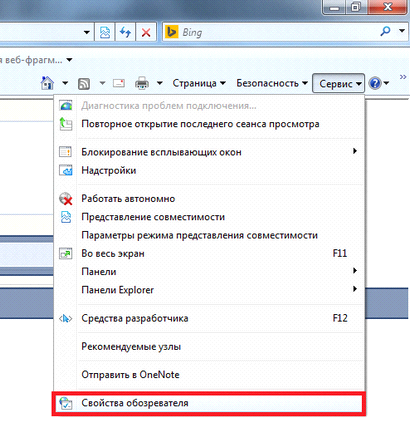
Task: Click the Refresh arrows icon
Action: pyautogui.click(x=125, y=32)
